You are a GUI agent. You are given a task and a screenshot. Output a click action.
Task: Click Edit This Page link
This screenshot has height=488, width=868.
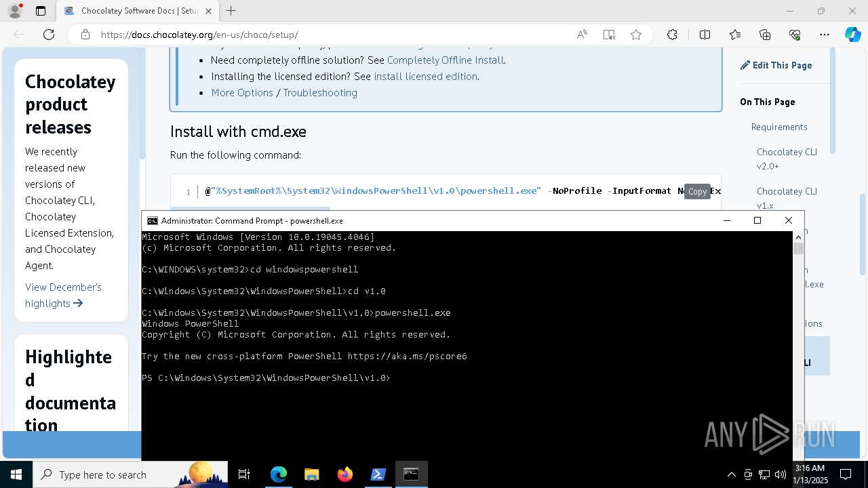tap(776, 65)
